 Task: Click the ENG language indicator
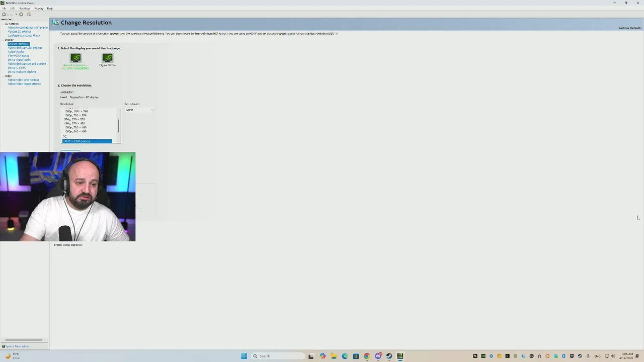(x=597, y=356)
